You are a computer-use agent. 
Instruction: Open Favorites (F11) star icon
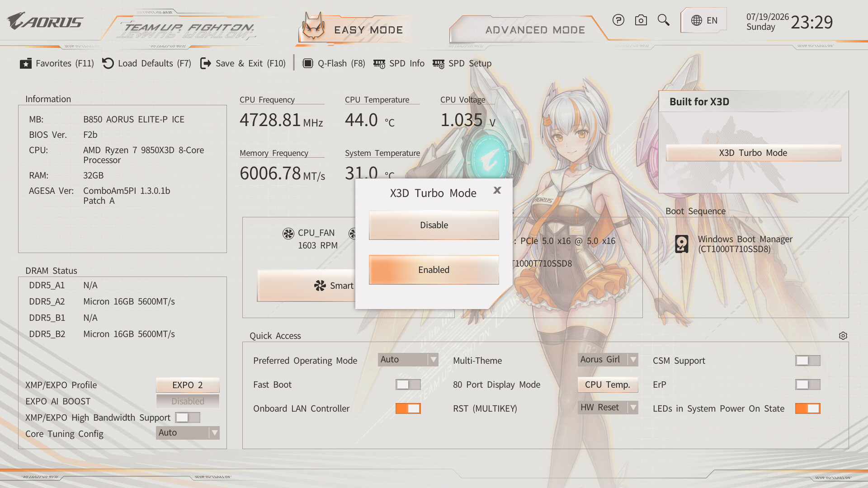point(26,64)
